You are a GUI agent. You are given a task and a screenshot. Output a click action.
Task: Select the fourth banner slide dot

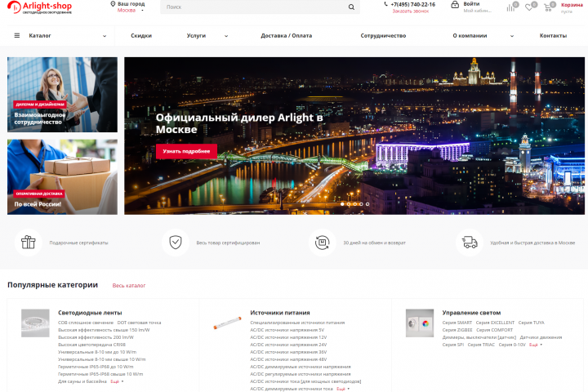[361, 204]
